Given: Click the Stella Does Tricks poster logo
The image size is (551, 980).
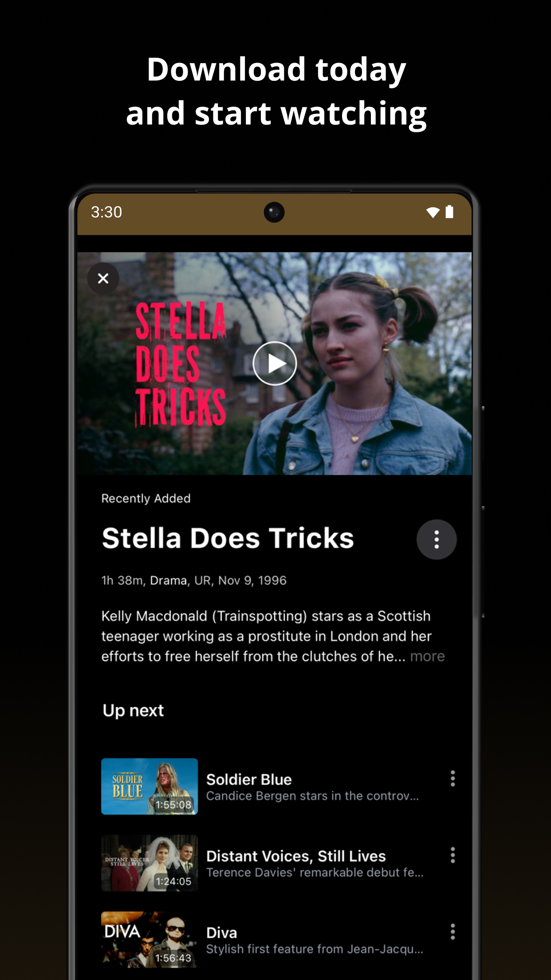Looking at the screenshot, I should 181,364.
